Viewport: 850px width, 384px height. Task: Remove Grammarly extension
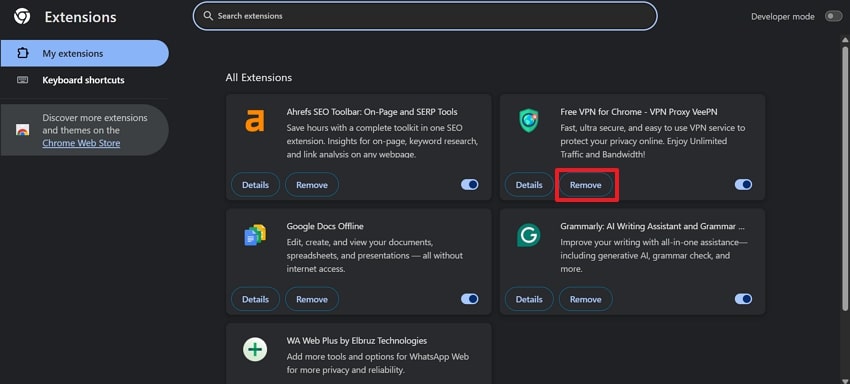click(x=585, y=299)
